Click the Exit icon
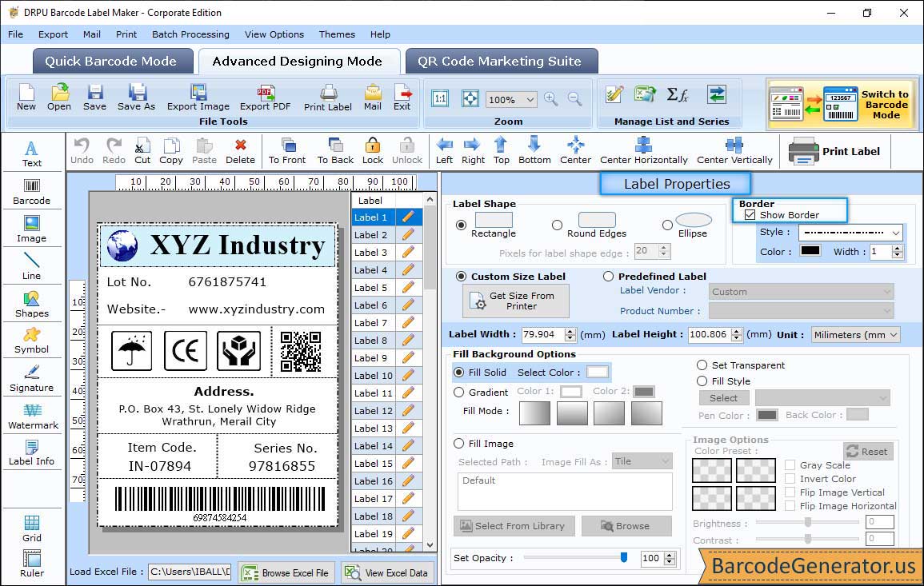The image size is (924, 586). (x=402, y=98)
